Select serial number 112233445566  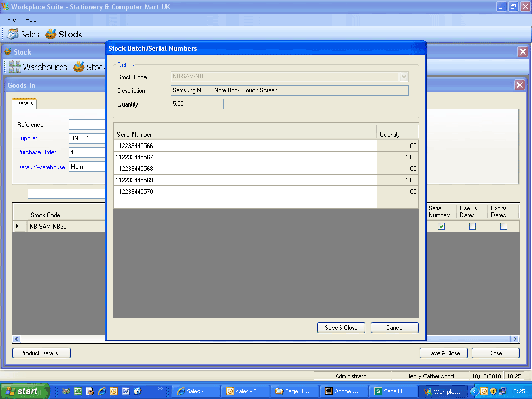245,146
